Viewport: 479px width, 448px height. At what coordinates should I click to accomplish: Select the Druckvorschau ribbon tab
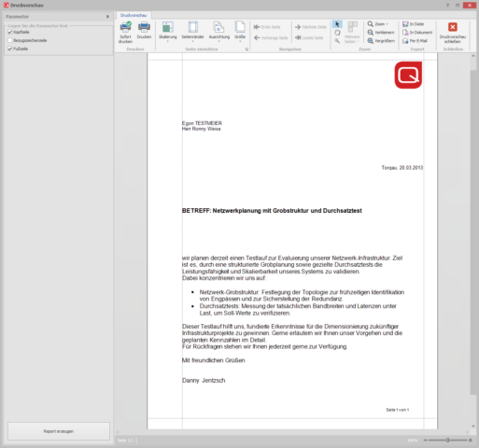134,15
